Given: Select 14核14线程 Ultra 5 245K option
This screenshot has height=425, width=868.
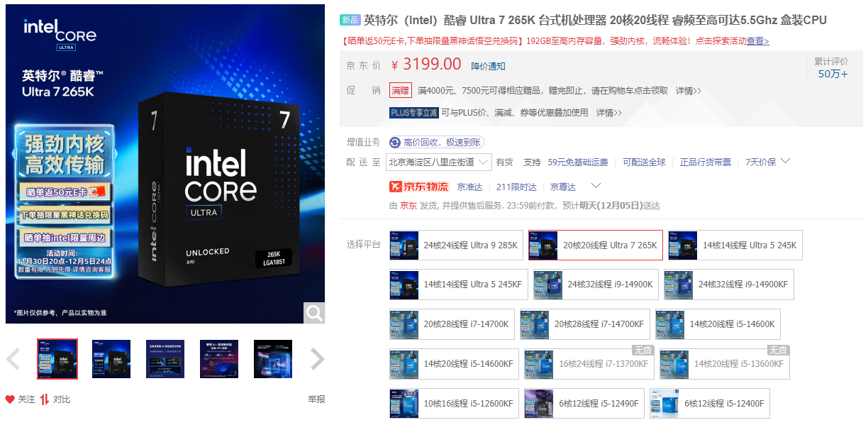Looking at the screenshot, I should tap(735, 245).
